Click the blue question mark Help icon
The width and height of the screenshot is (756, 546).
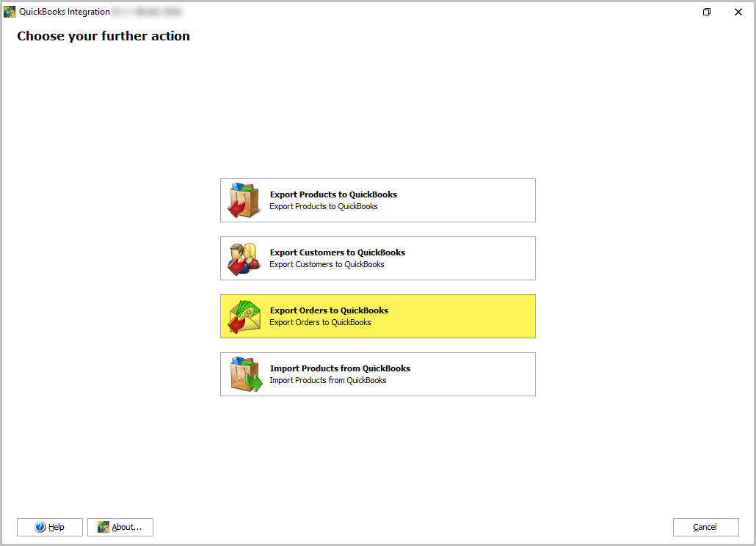[x=40, y=527]
